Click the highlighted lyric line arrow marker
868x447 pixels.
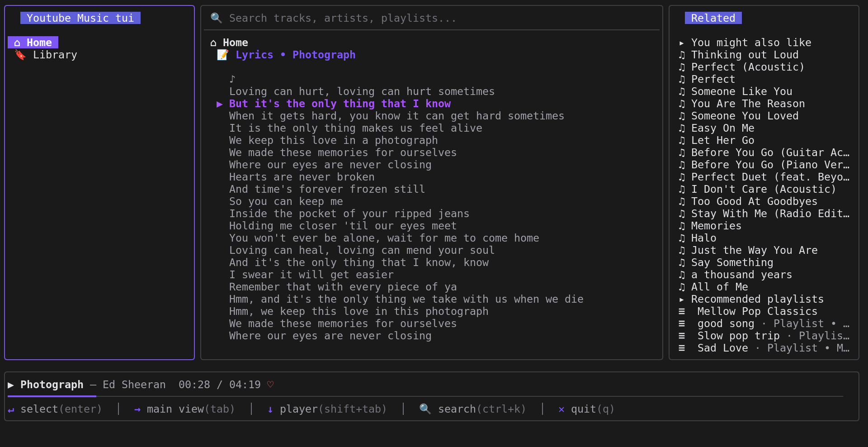[x=219, y=104]
